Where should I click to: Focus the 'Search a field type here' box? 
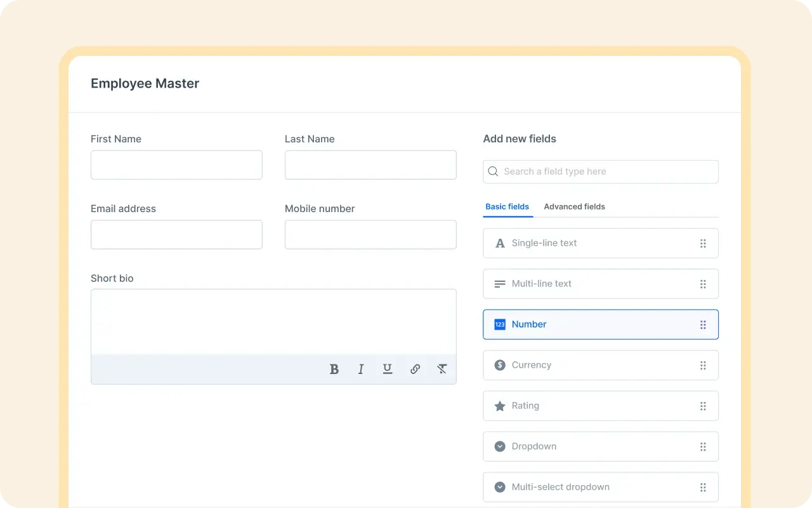(601, 171)
